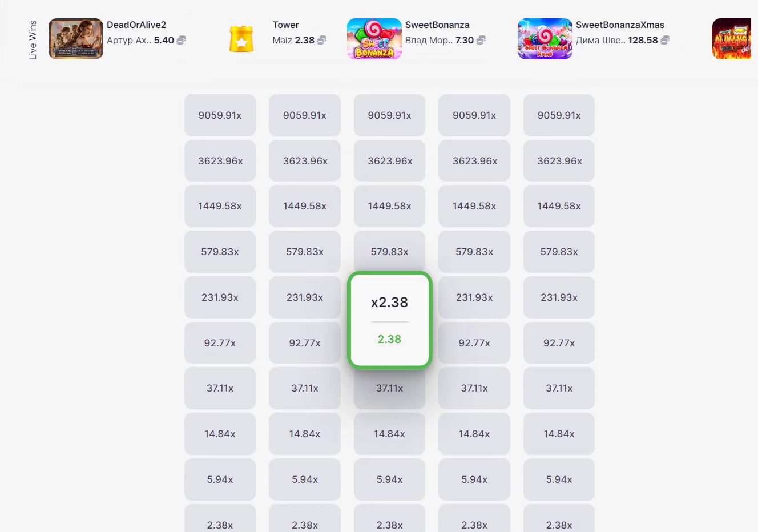Choose the 14.84x tile in the fourth column
758x532 pixels.
click(474, 434)
